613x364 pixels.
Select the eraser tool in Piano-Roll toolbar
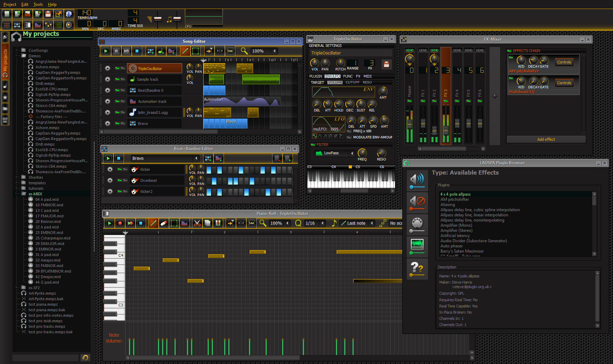coord(164,223)
